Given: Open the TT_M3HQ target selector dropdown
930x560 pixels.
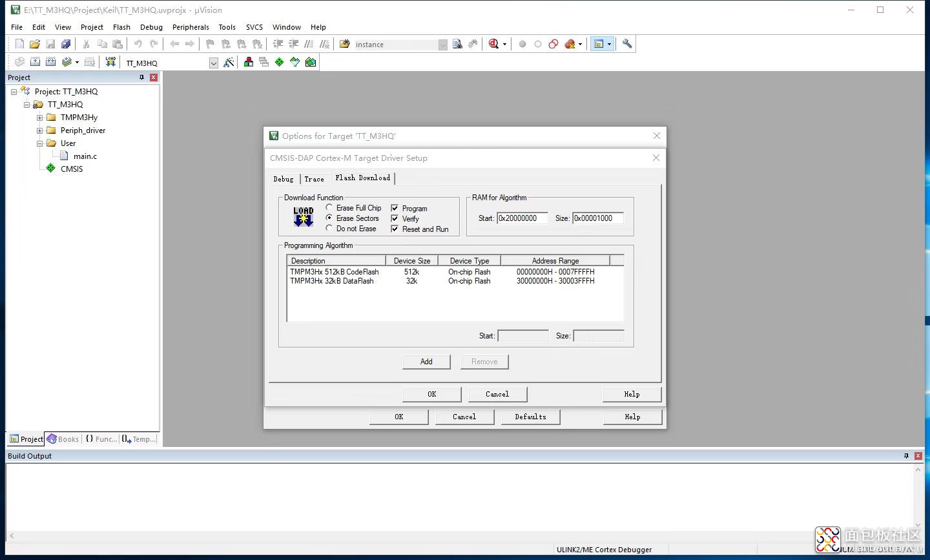Looking at the screenshot, I should 214,63.
